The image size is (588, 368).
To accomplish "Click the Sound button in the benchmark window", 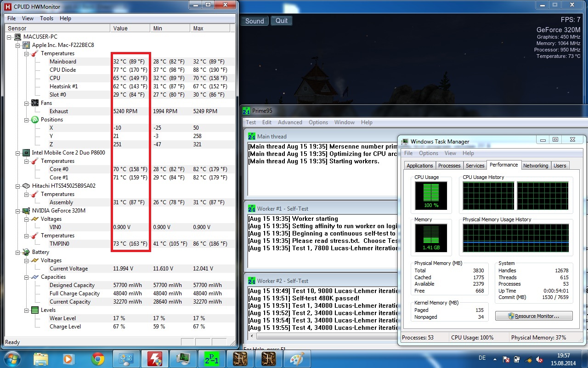I will pyautogui.click(x=254, y=21).
